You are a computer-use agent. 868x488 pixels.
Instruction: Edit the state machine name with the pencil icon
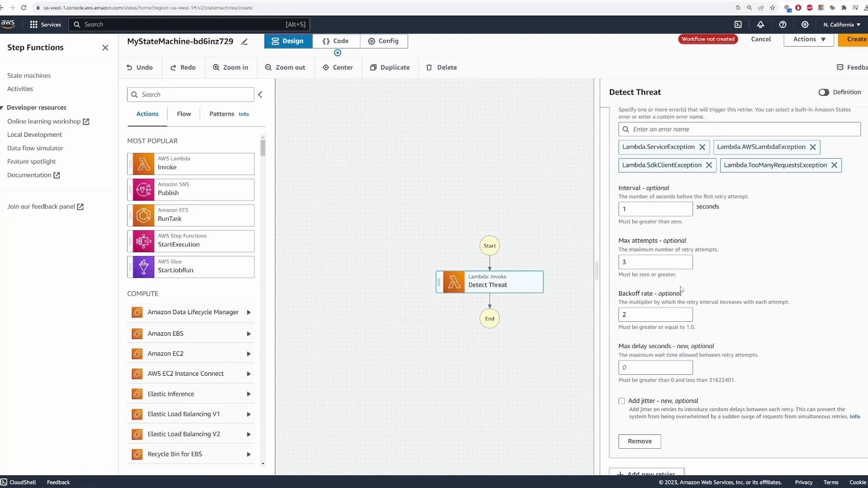click(x=245, y=42)
